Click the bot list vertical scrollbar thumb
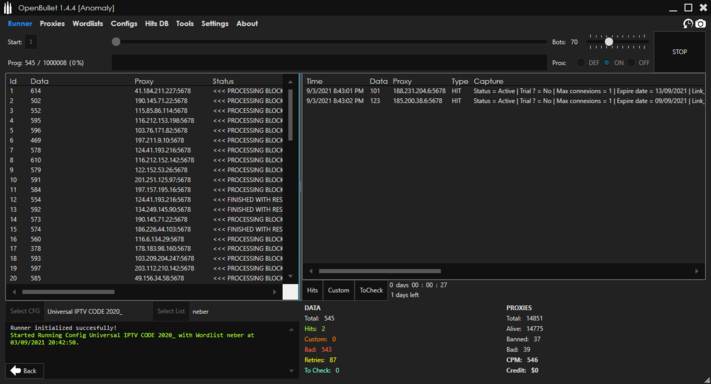Screen dimensions: 711x384 click(290, 115)
